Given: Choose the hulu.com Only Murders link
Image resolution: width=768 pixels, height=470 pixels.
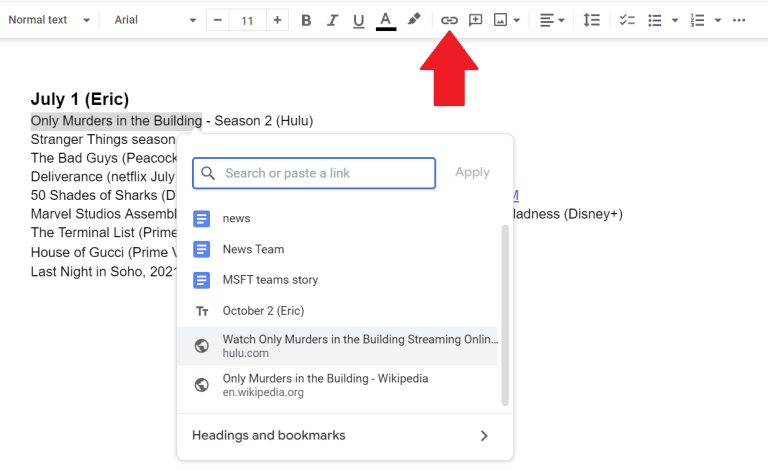Looking at the screenshot, I should pyautogui.click(x=337, y=346).
